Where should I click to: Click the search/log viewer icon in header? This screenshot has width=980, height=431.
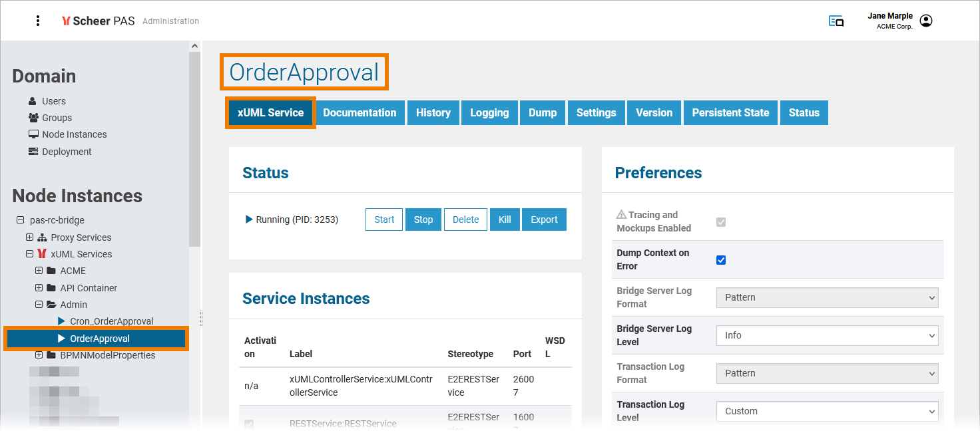836,21
